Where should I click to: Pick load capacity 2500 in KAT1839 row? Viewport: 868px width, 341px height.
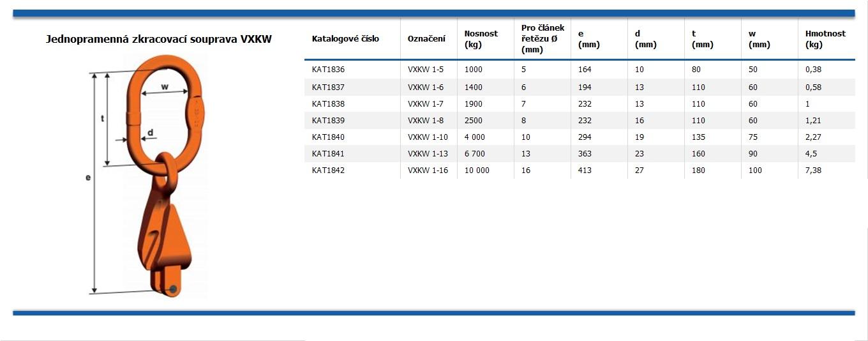pyautogui.click(x=474, y=120)
